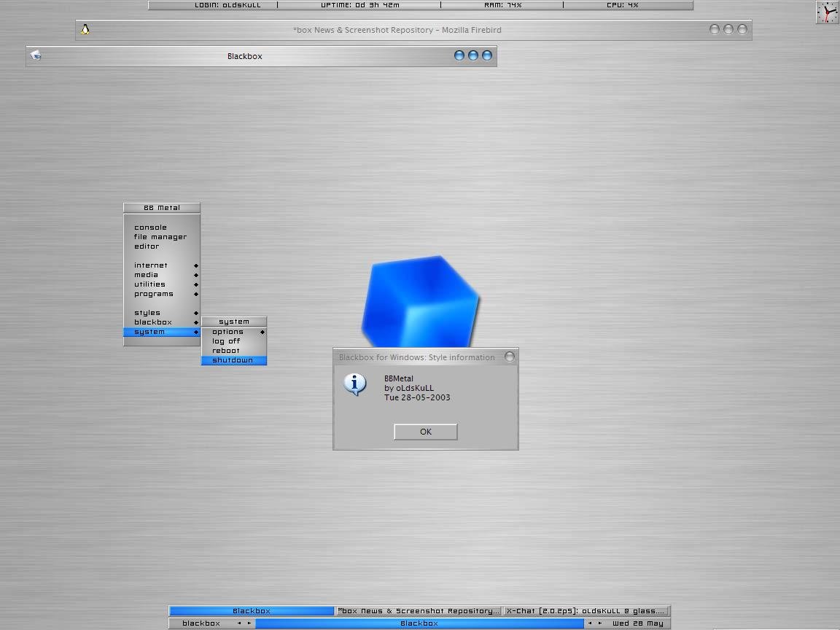Viewport: 840px width, 630px height.
Task: Switch to *box News & Screenshot Repository task
Action: pos(419,611)
